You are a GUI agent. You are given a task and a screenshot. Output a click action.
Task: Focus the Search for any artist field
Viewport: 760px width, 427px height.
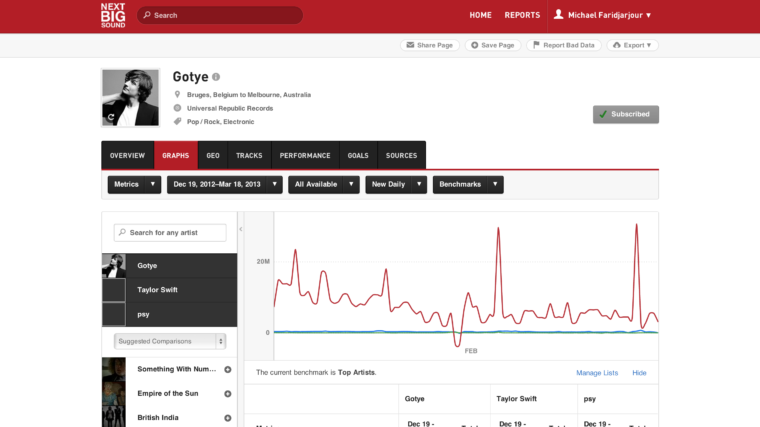tap(170, 233)
